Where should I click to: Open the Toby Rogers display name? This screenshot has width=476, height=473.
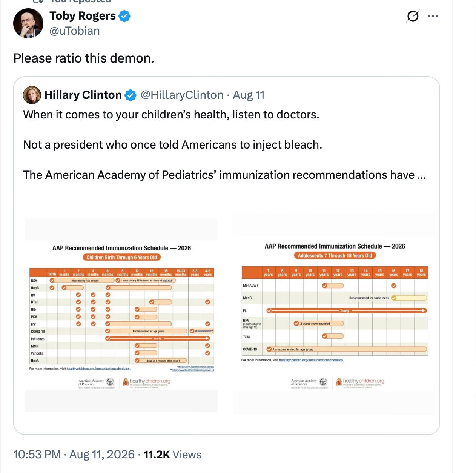pyautogui.click(x=83, y=16)
